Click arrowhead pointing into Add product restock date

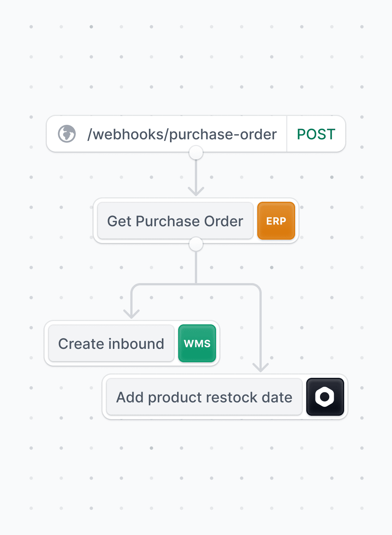click(261, 367)
